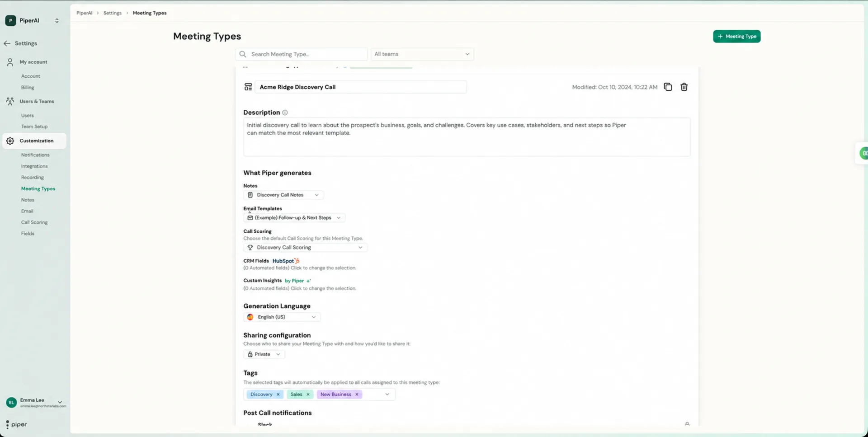Open Team Setup in the sidebar
The width and height of the screenshot is (868, 437).
click(34, 127)
